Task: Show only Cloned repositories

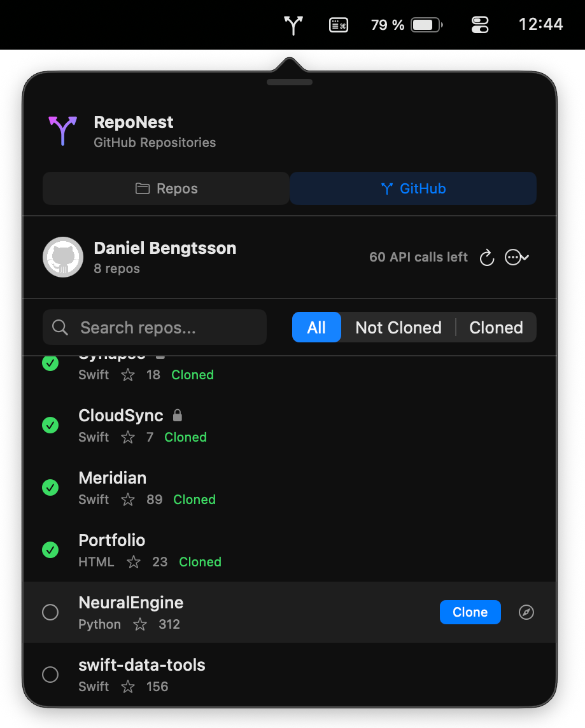Action: 496,328
